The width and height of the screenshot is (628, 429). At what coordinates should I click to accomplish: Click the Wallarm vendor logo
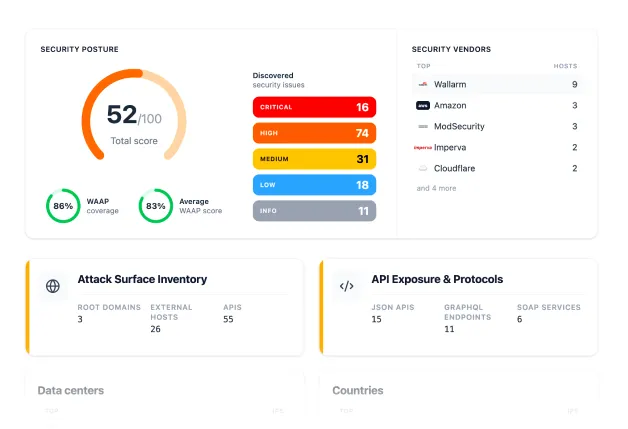pyautogui.click(x=423, y=84)
